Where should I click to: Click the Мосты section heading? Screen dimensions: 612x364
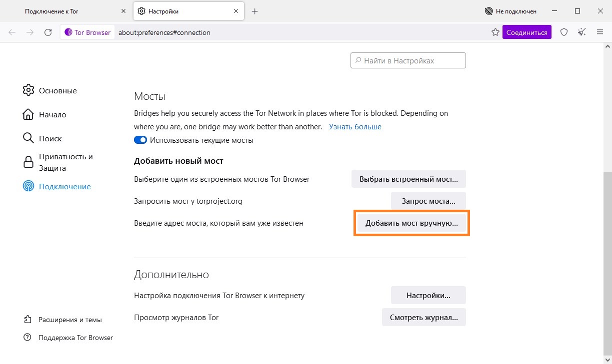click(x=149, y=96)
